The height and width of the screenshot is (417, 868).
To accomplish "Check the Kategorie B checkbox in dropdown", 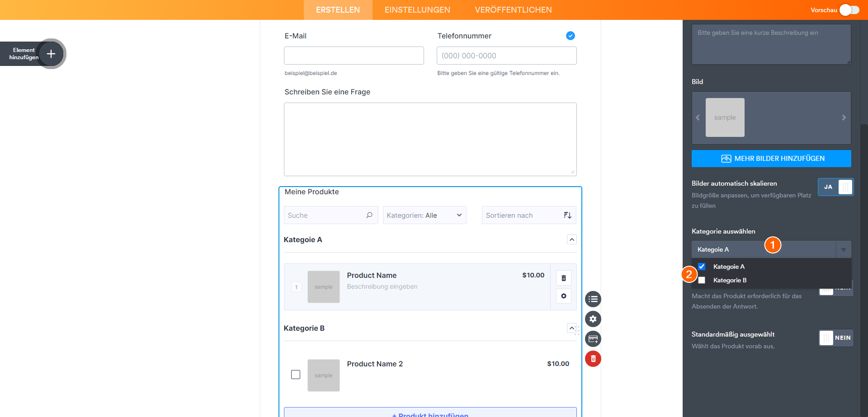I will [x=702, y=280].
